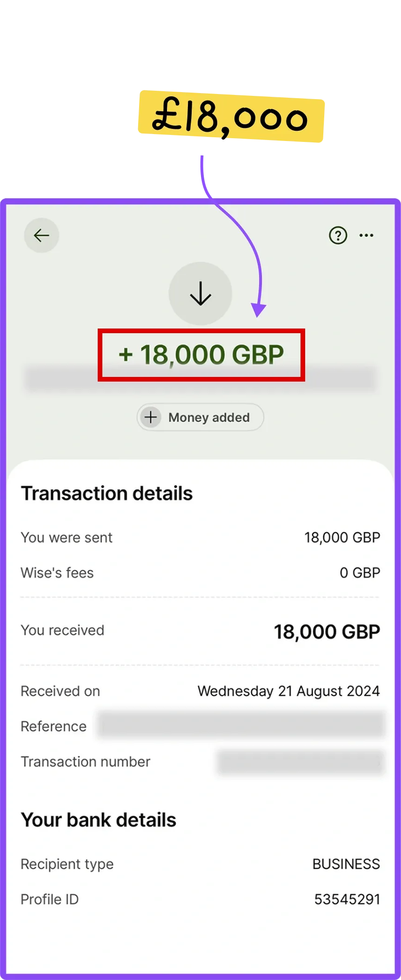Tap the Money added pill button
The image size is (401, 980).
click(x=200, y=417)
